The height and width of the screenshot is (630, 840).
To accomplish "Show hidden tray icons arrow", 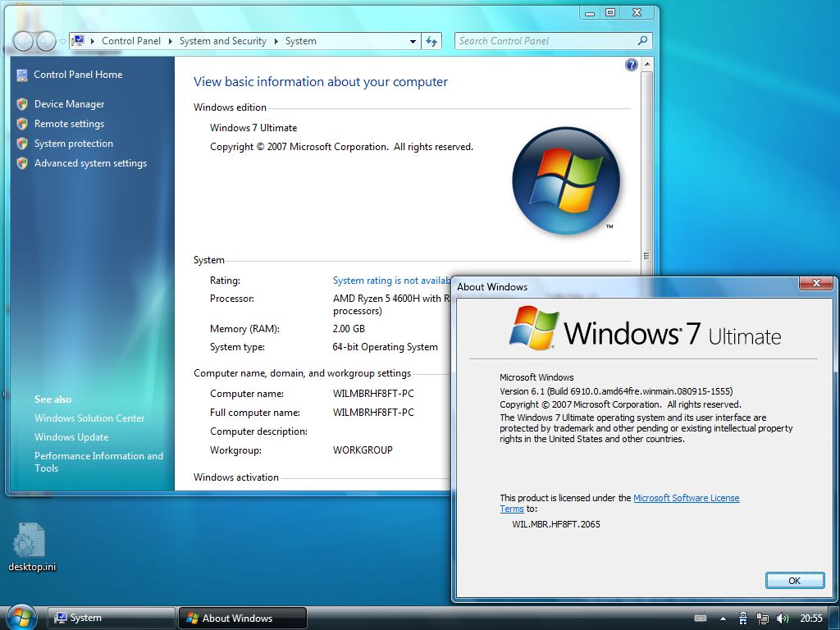I will coord(723,619).
